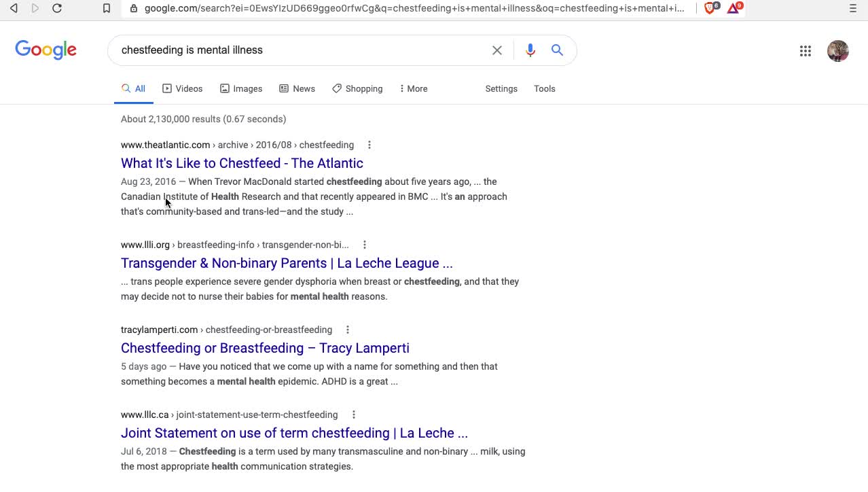Screen dimensions: 868x492
Task: Expand the More search filters menu
Action: (414, 89)
